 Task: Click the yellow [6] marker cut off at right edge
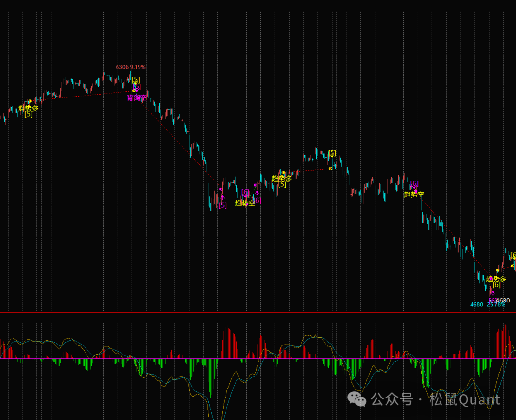[x=513, y=256]
